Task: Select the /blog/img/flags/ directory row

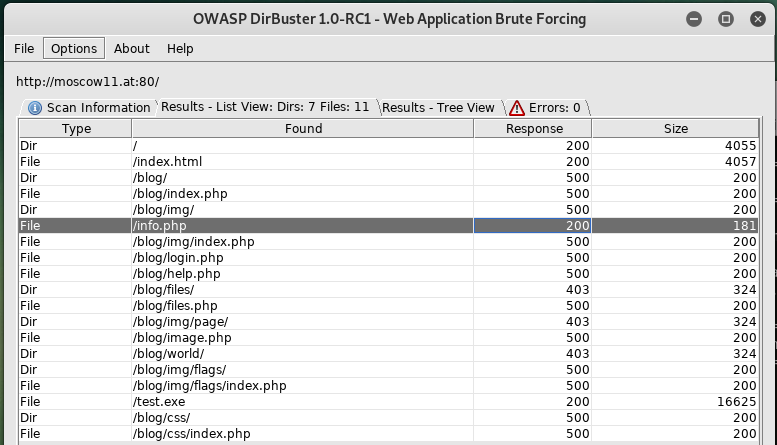Action: click(389, 369)
